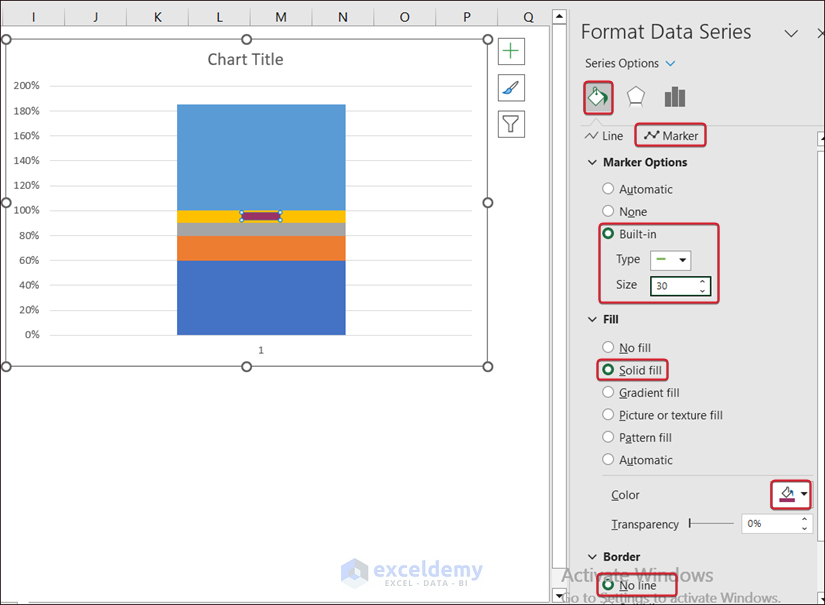Switch to the Line sub-tab

click(x=604, y=136)
